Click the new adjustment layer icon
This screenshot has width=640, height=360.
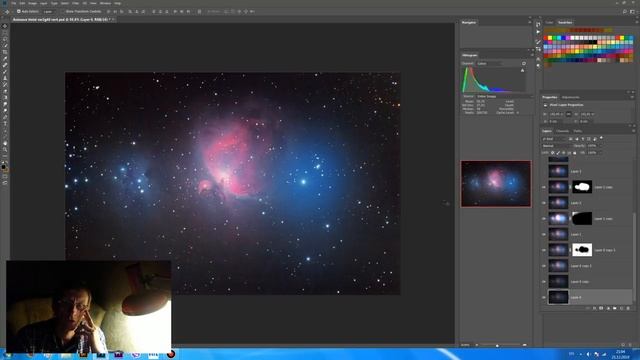(x=608, y=309)
